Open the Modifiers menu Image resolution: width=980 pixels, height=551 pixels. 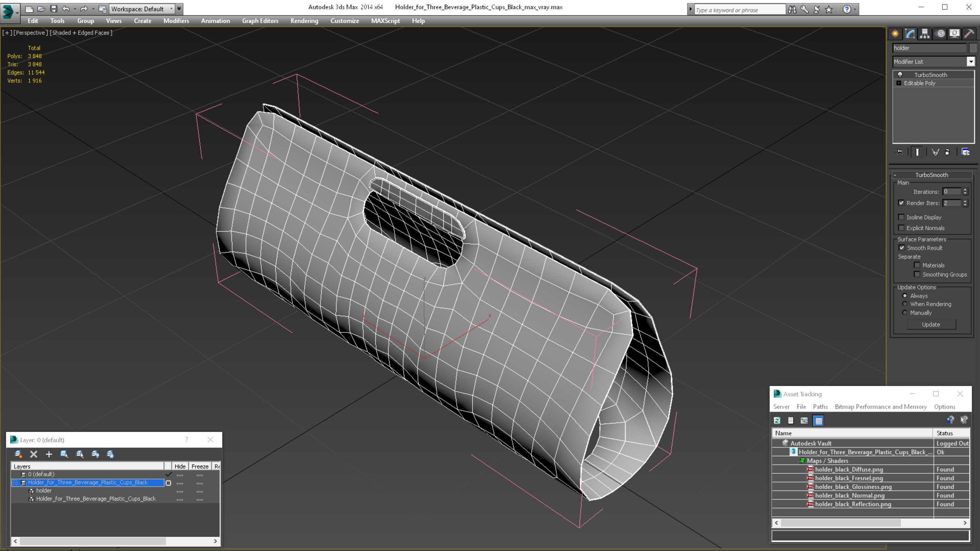tap(176, 21)
